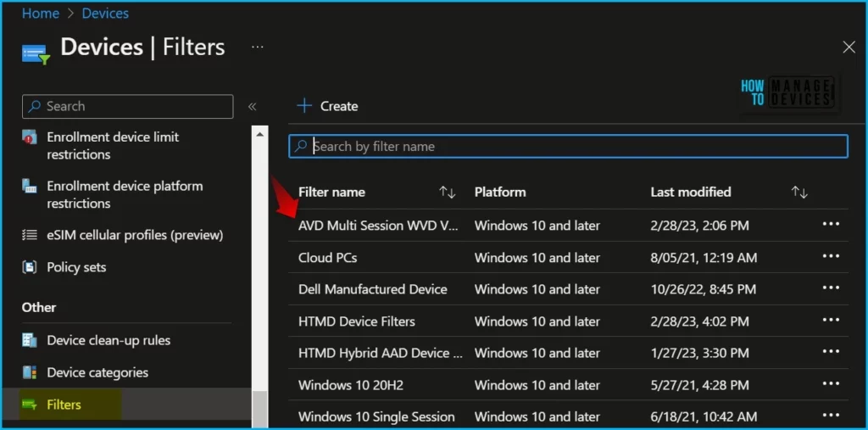Open Device categories
This screenshot has width=868, height=430.
(x=97, y=372)
